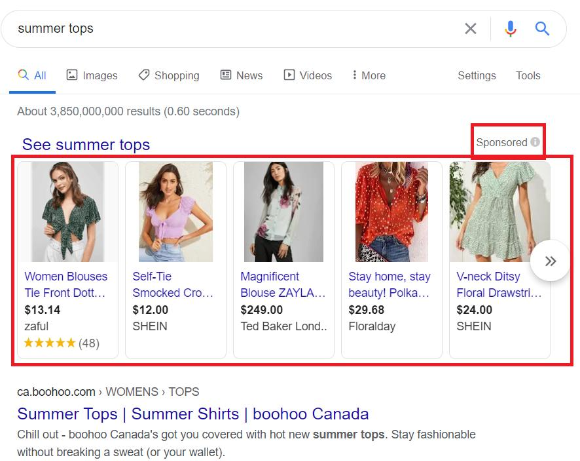Click the Ted Baker Lond.. seller name
This screenshot has height=461, width=580.
tap(284, 326)
